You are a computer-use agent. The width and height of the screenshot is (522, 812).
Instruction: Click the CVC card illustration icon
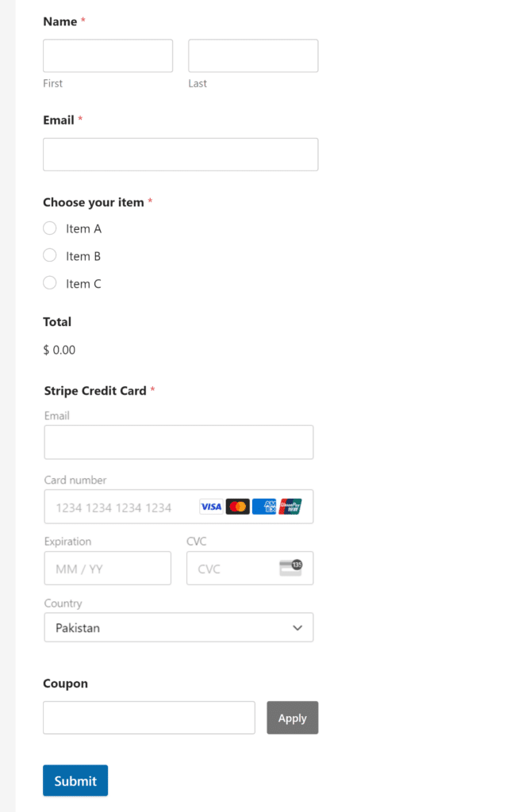click(x=292, y=568)
